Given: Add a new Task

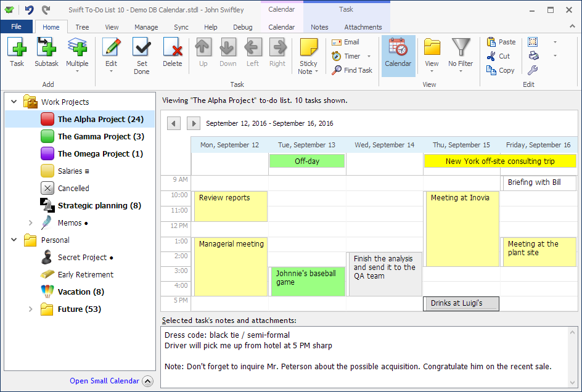Looking at the screenshot, I should click(17, 52).
